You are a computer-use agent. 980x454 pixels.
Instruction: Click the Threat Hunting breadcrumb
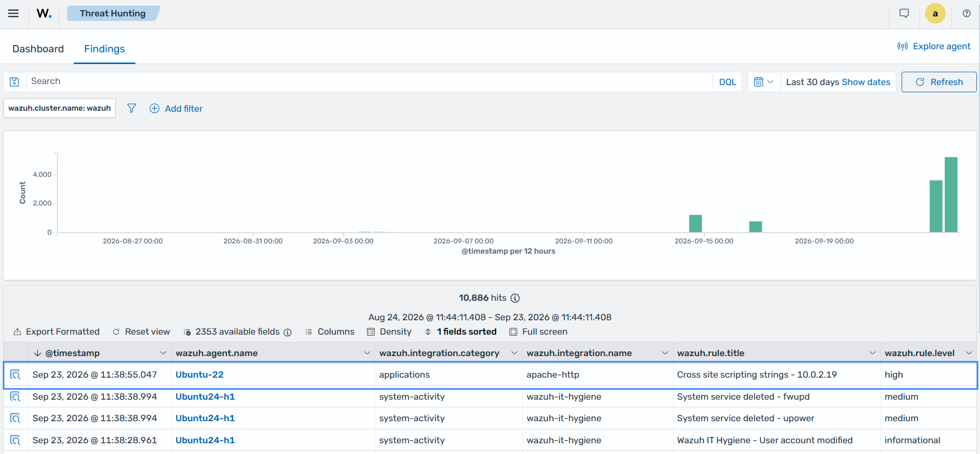[113, 13]
